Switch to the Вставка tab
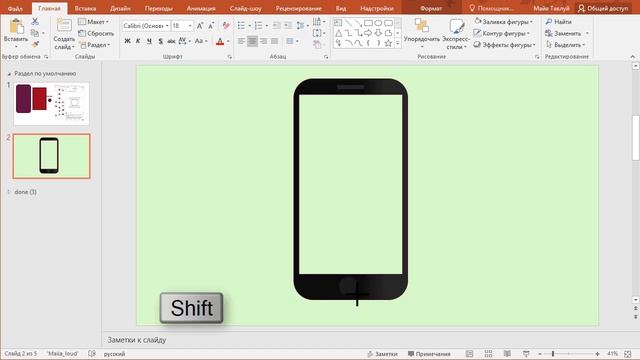Viewport: 640px width, 360px height. click(85, 8)
